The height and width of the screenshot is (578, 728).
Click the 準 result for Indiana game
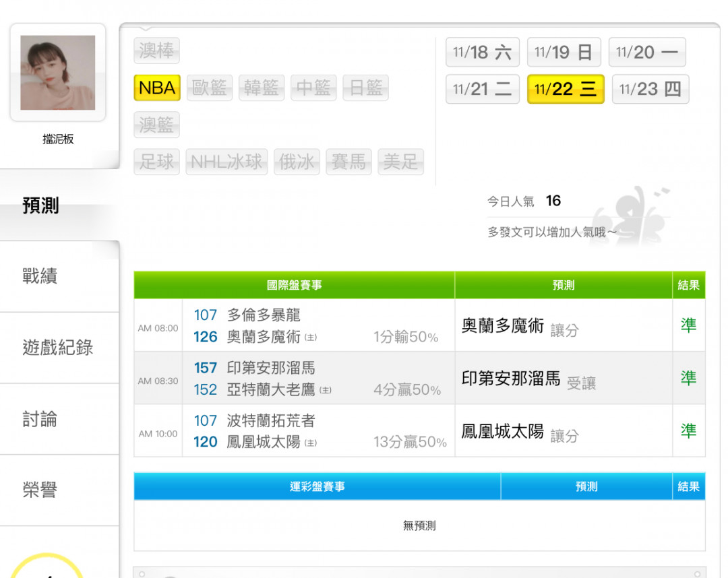(x=688, y=378)
